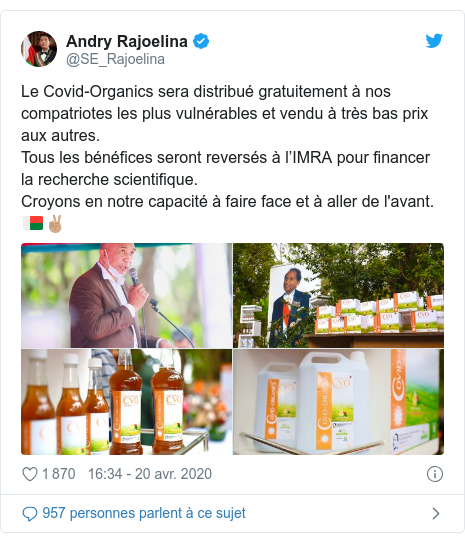Expand conversation with right chevron arrow
The image size is (465, 543).
pos(436,513)
